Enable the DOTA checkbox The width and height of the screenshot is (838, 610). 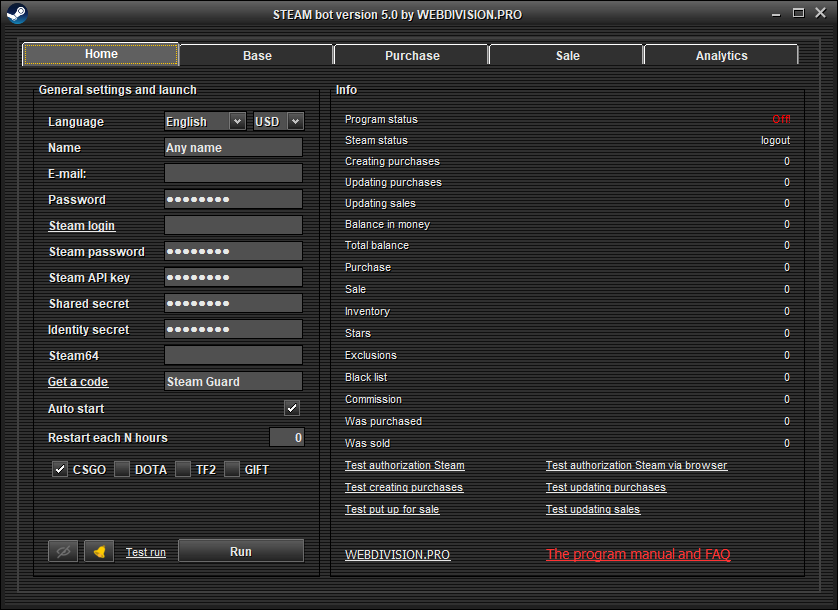coord(122,469)
